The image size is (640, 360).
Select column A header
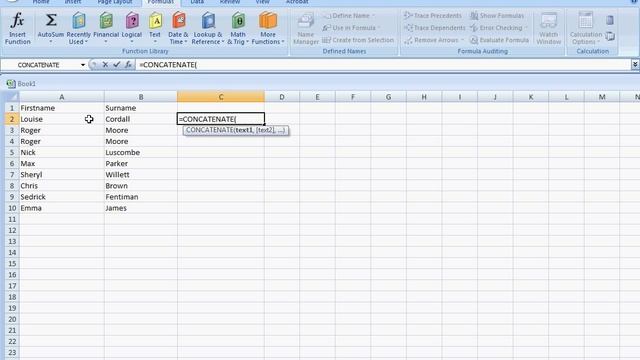pyautogui.click(x=62, y=97)
